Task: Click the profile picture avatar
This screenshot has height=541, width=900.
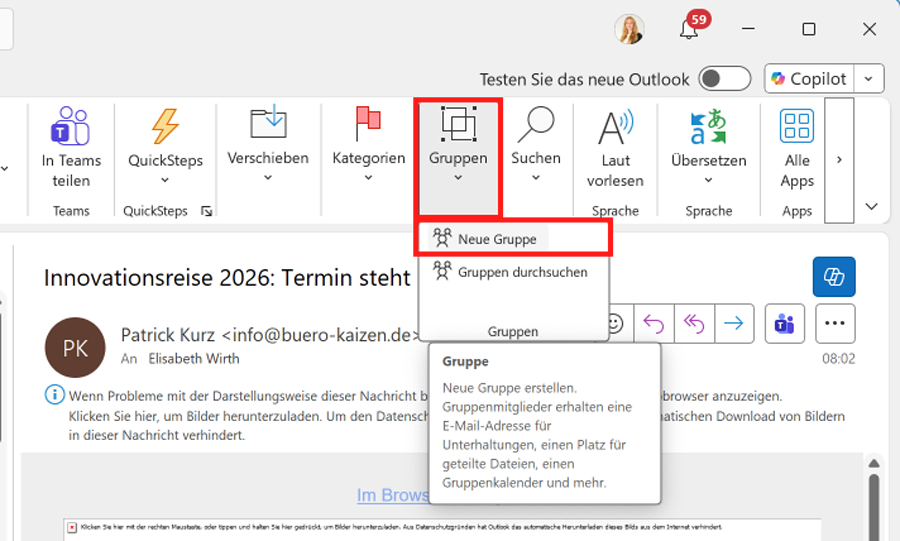Action: pos(629,29)
